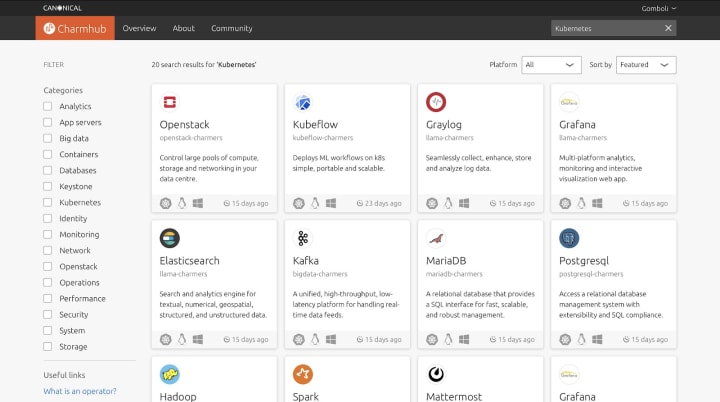Viewport: 720px width, 402px height.
Task: Click the Mattermost logo icon
Action: pyautogui.click(x=436, y=374)
